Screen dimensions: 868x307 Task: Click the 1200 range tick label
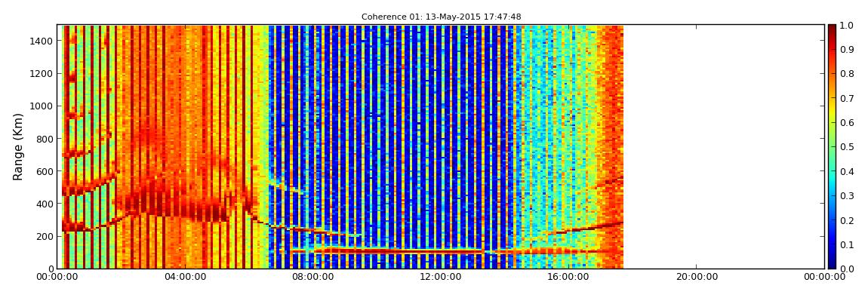(x=42, y=74)
